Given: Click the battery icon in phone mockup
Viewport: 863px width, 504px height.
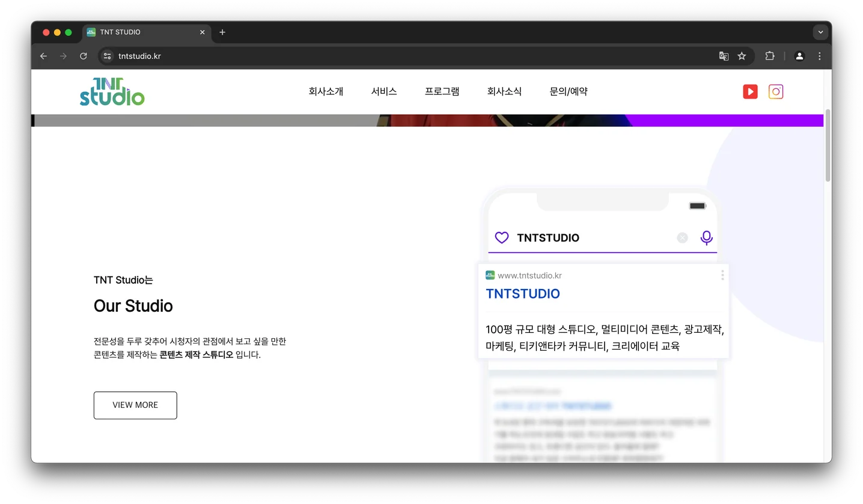Looking at the screenshot, I should pos(698,206).
